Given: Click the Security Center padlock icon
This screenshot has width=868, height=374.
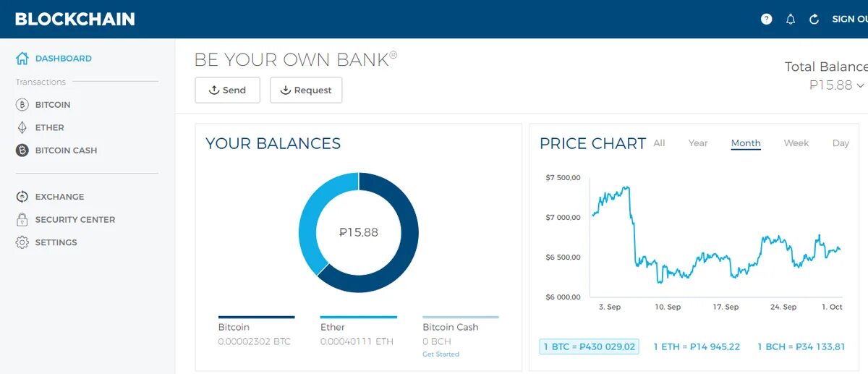Looking at the screenshot, I should click(x=22, y=219).
